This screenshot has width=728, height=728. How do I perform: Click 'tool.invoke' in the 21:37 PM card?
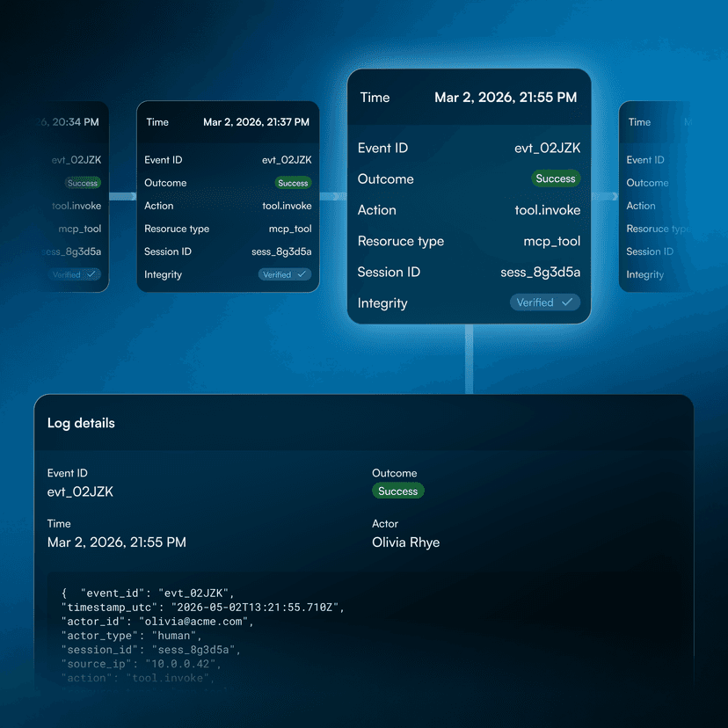click(287, 206)
